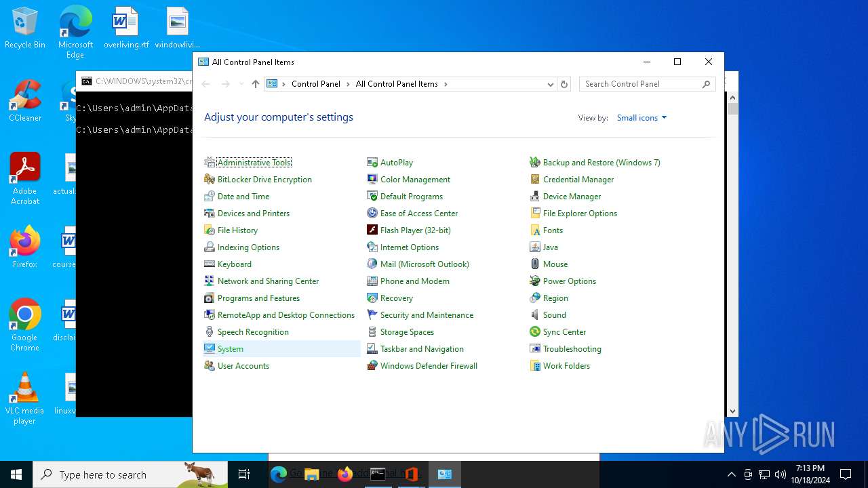The height and width of the screenshot is (488, 868).
Task: Refresh the Control Panel view
Action: pos(564,84)
